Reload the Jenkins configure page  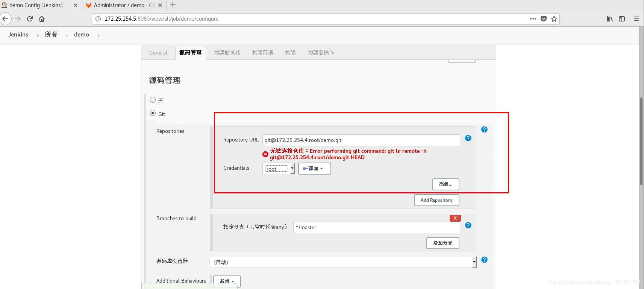[x=30, y=19]
